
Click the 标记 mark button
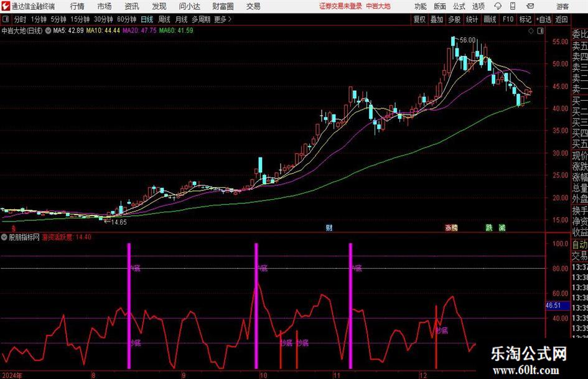pos(525,19)
